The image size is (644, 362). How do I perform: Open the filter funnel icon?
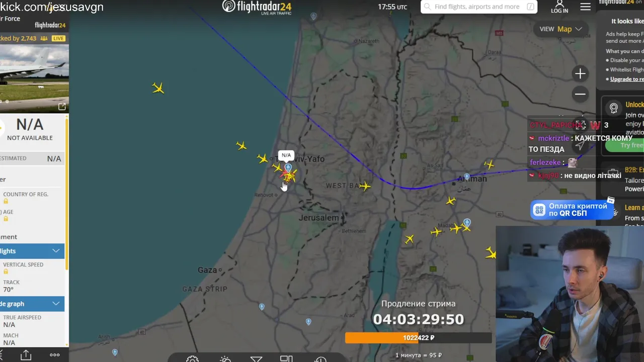[256, 359]
